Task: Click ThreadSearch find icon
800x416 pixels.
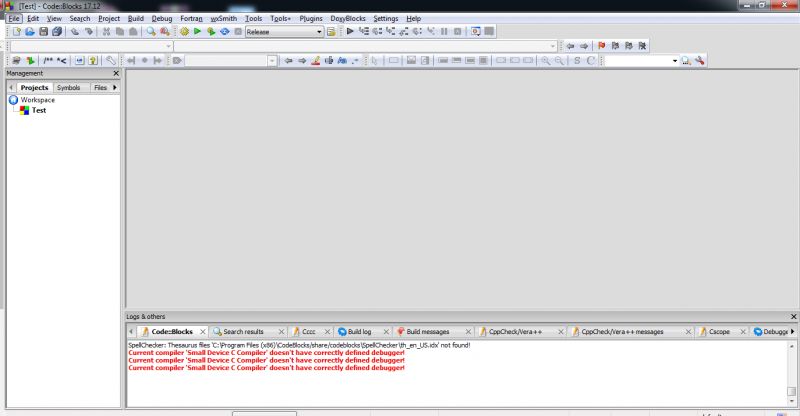Action: [686, 61]
